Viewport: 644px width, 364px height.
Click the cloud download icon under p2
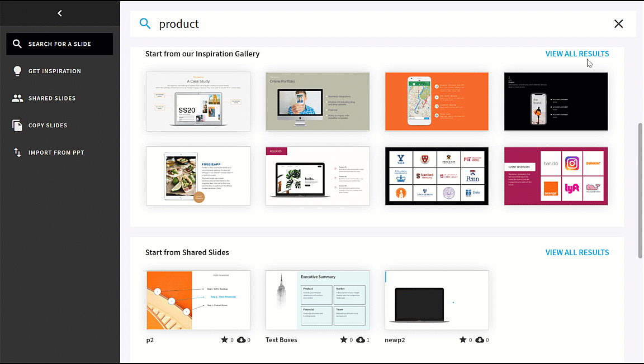[241, 340]
